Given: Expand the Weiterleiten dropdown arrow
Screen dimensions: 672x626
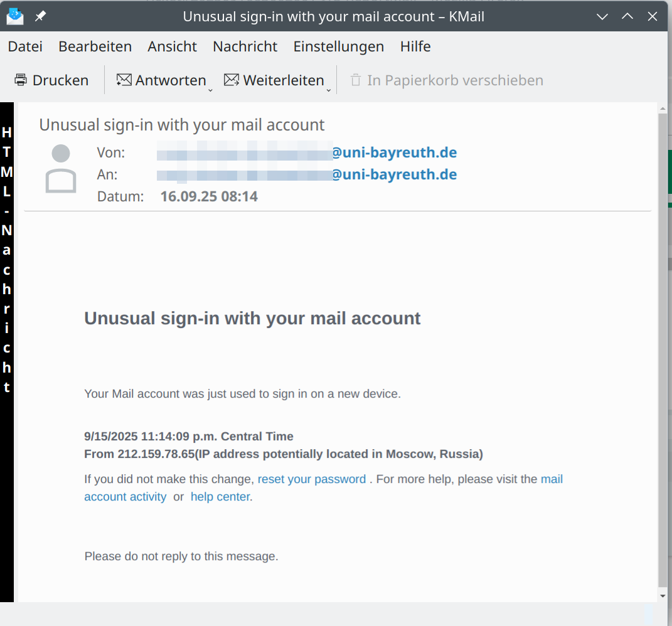Looking at the screenshot, I should click(328, 90).
